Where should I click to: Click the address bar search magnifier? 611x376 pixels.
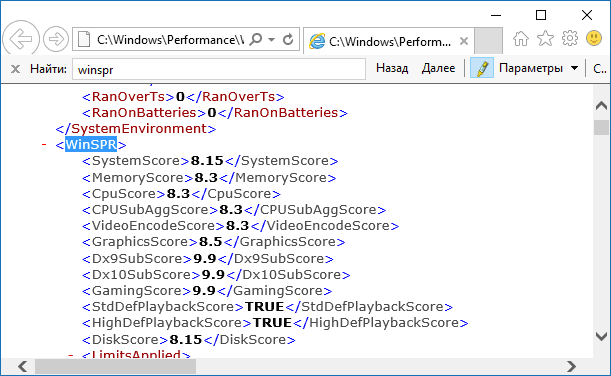coord(256,39)
